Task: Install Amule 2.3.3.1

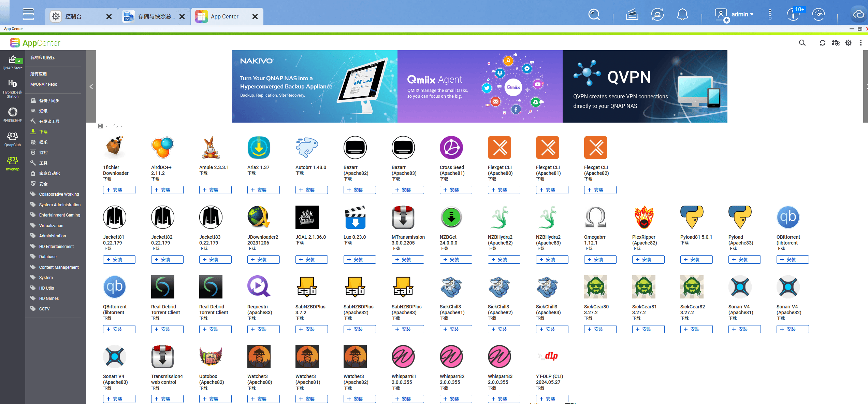Action: [x=215, y=190]
